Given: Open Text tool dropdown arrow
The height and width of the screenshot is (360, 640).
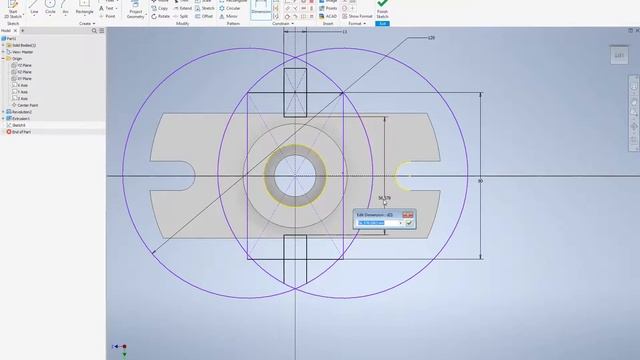Looking at the screenshot, I should tap(116, 8).
